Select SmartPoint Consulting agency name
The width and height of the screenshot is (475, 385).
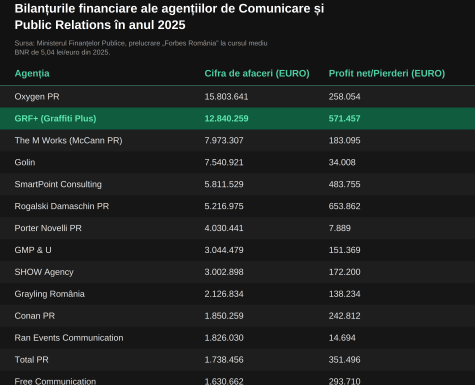click(58, 184)
